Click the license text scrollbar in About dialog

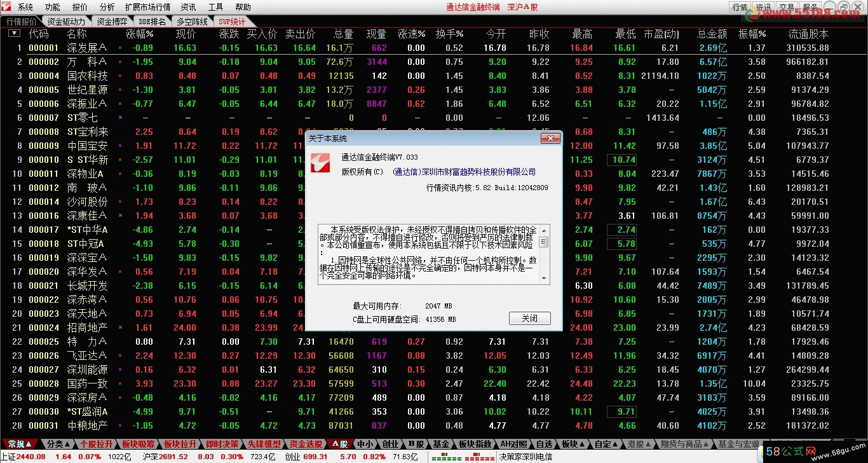[x=544, y=254]
